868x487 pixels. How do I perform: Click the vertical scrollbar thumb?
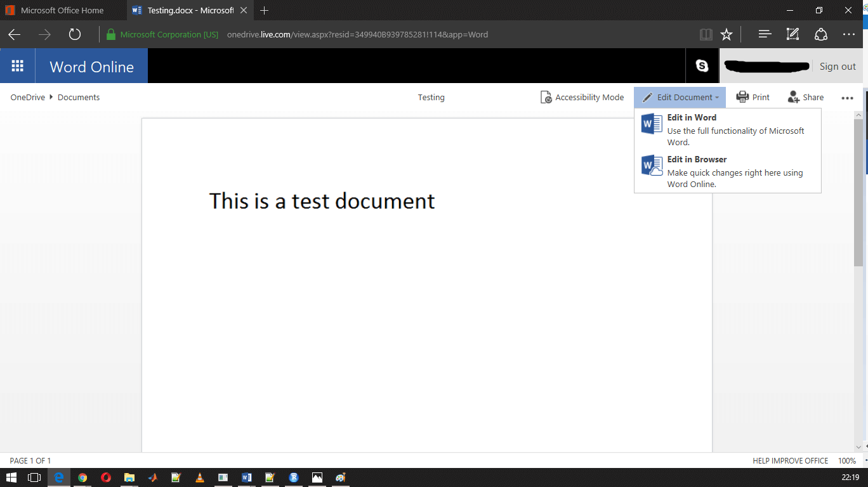coord(858,193)
